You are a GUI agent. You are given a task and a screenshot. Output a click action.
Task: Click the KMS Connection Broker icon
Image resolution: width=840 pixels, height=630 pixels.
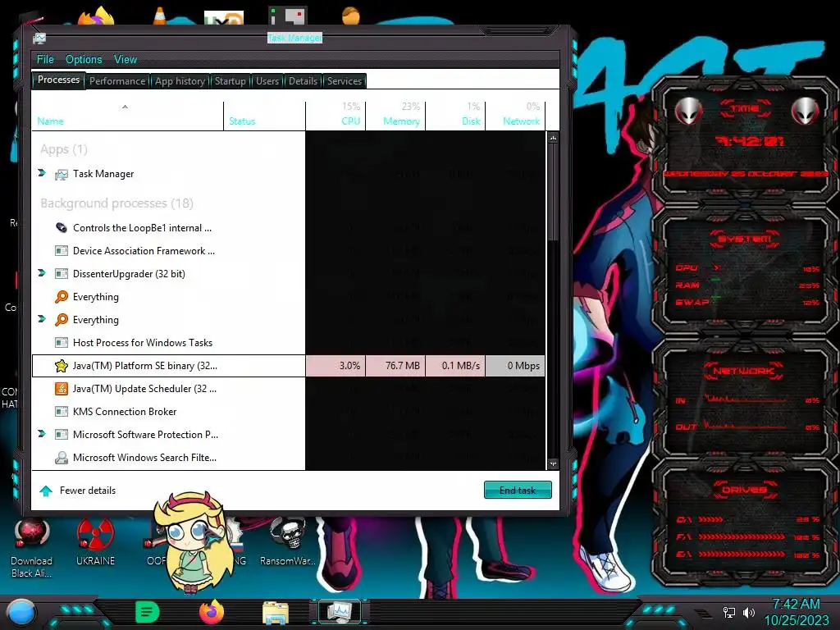click(62, 412)
